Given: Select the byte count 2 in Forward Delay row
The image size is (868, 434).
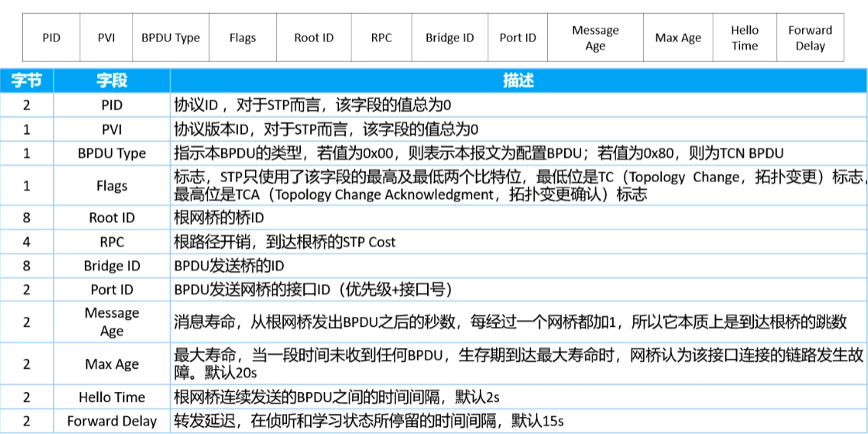Looking at the screenshot, I should point(27,421).
